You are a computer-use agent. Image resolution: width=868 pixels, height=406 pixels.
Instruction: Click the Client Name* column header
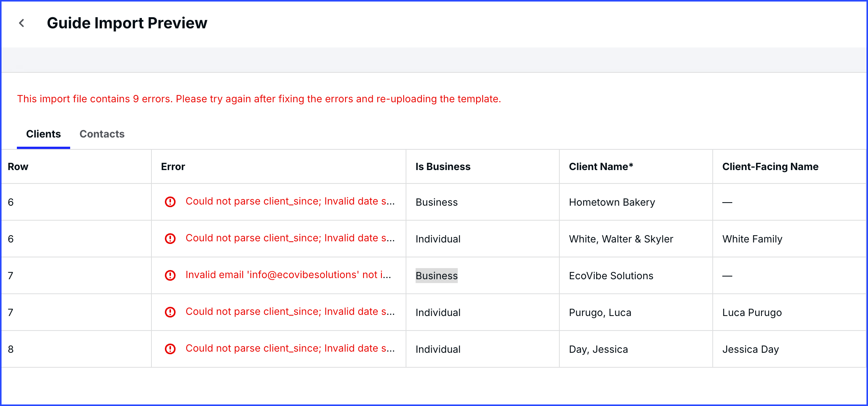(601, 167)
